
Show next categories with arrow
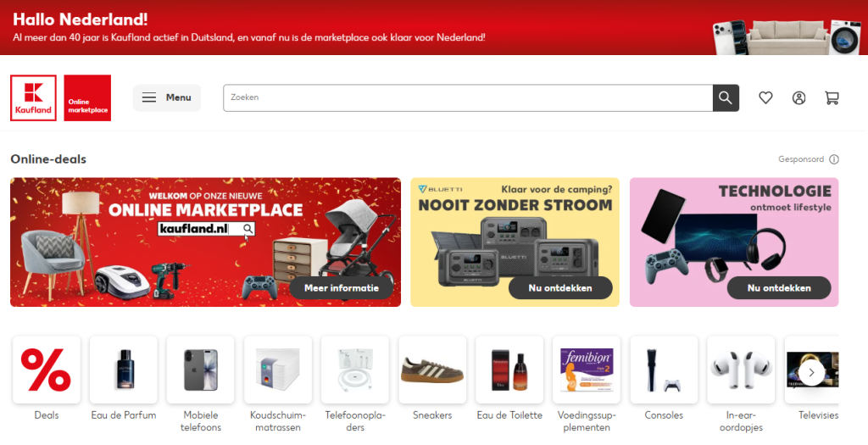point(811,372)
